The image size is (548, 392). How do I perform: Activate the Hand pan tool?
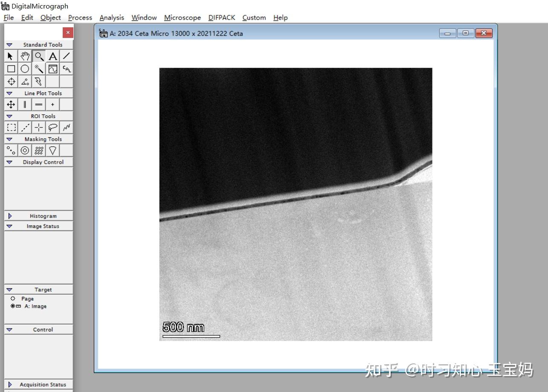(x=25, y=56)
